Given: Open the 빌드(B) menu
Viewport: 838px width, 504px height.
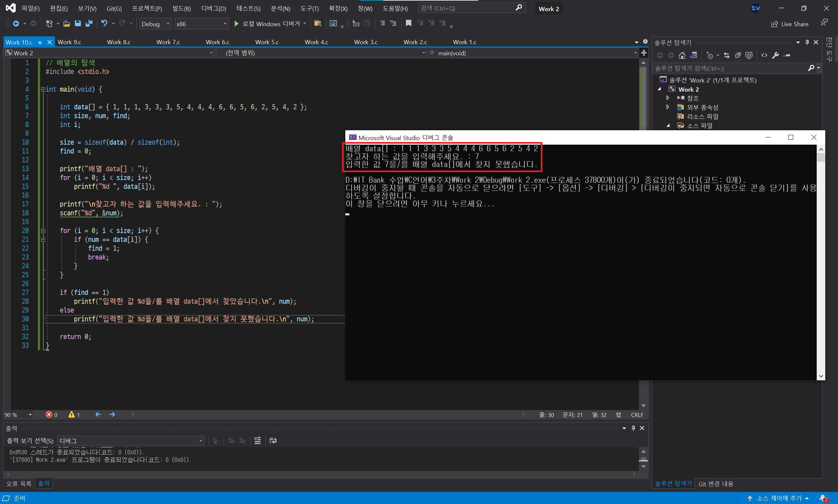Looking at the screenshot, I should [x=181, y=9].
